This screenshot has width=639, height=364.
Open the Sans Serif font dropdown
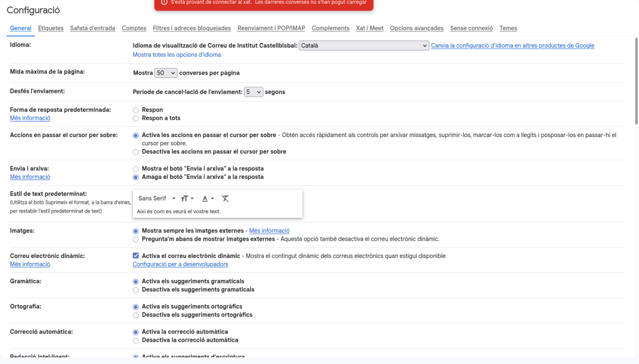[157, 198]
